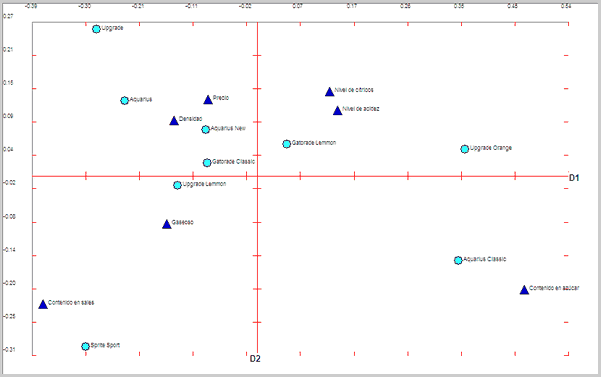Viewport: 601px width, 377px height.
Task: Select the 'Sprite Sport' label text
Action: click(105, 345)
